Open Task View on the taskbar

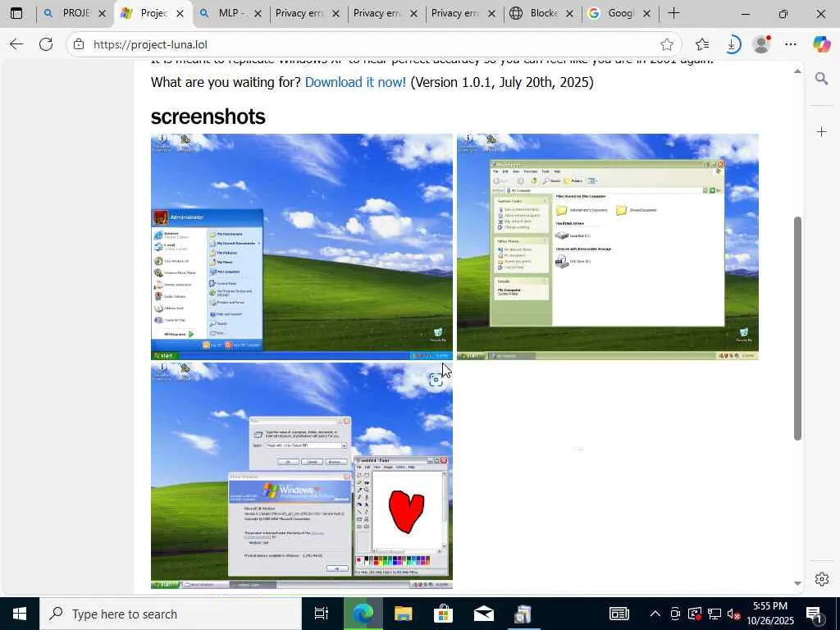click(322, 614)
